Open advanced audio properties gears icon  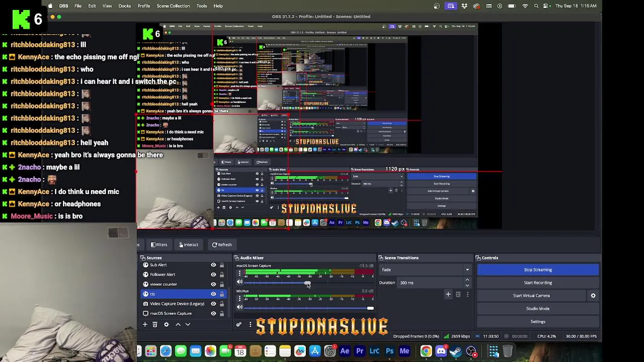point(239,324)
